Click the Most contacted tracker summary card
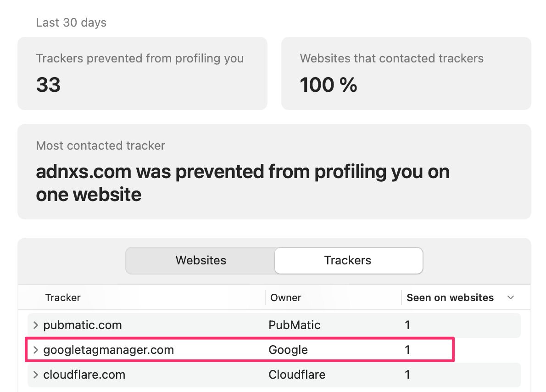Image resolution: width=546 pixels, height=392 pixels. coord(274,172)
